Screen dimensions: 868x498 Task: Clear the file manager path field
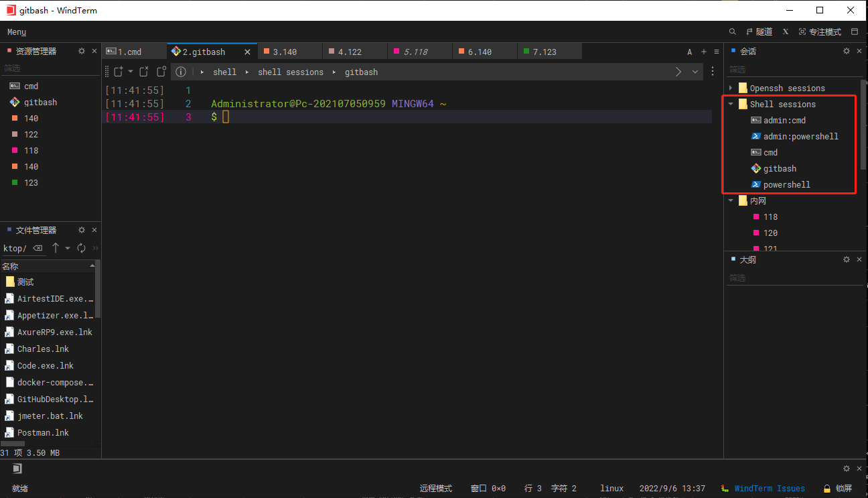38,248
